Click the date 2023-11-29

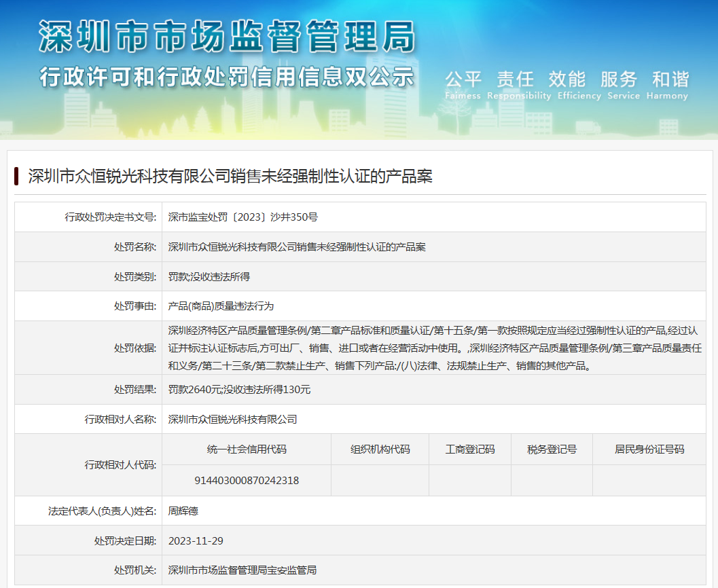point(196,541)
